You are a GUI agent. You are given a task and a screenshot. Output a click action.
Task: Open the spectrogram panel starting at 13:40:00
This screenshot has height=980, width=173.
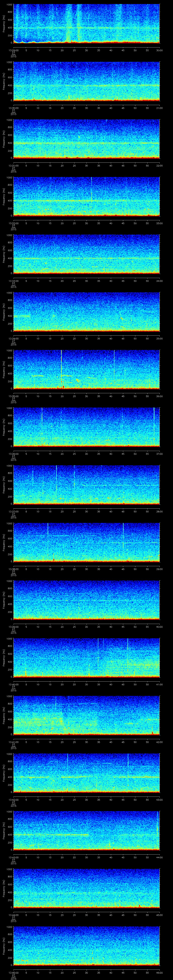point(87,658)
